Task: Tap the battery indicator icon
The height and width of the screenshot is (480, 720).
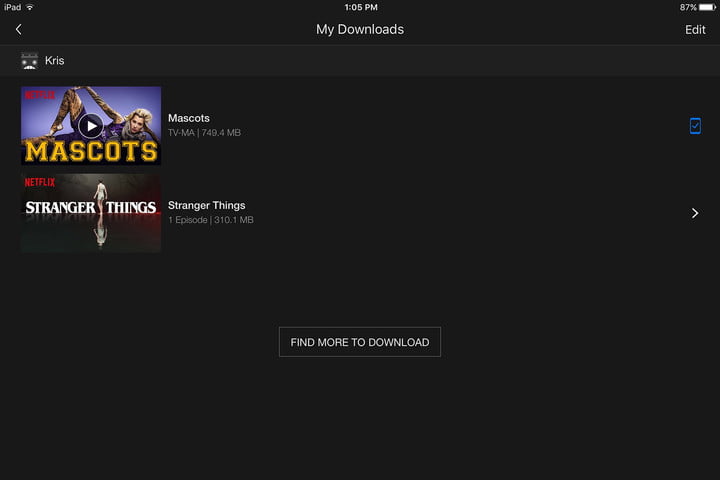Action: tap(707, 7)
